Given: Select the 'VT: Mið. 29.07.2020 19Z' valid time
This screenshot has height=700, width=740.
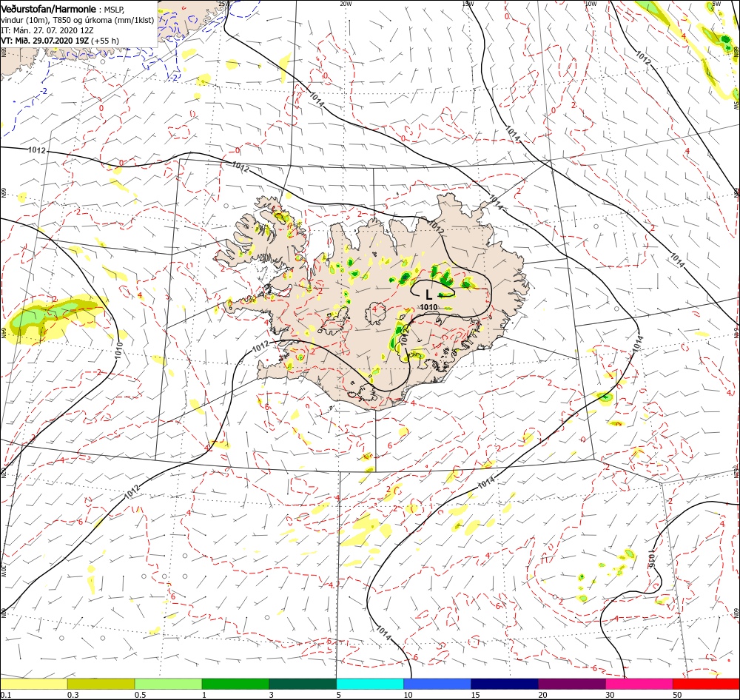Looking at the screenshot, I should 45,41.
